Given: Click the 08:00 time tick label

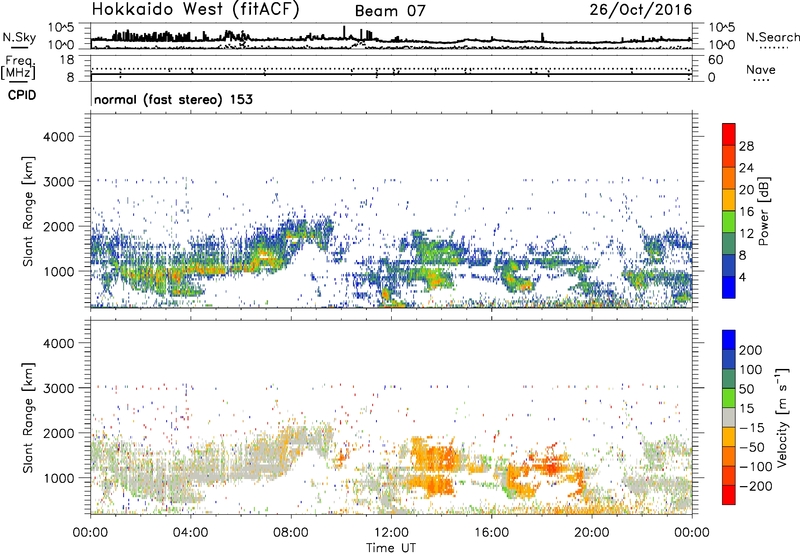Looking at the screenshot, I should (x=291, y=533).
